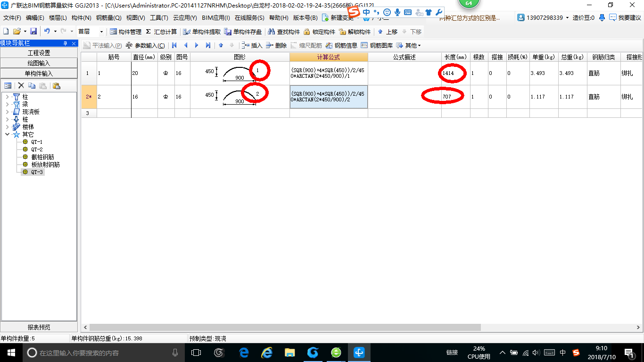
Task: Select QT-1 in the tree
Action: click(x=37, y=142)
